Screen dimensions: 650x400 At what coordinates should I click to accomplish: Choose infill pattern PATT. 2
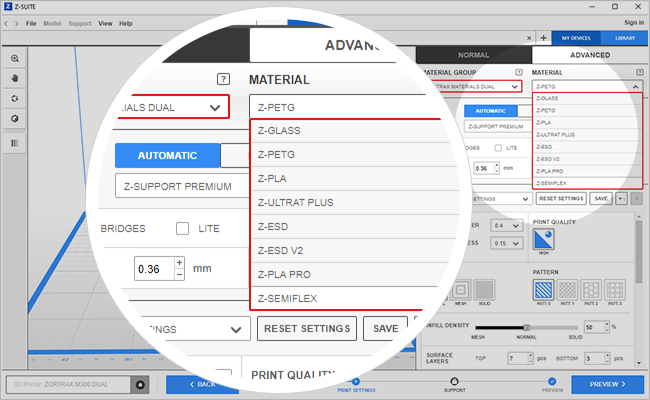click(x=591, y=290)
